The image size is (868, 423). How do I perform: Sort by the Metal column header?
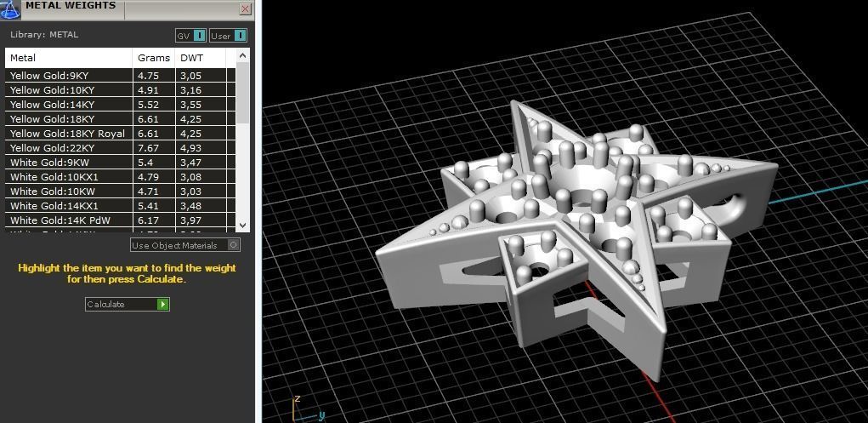69,58
